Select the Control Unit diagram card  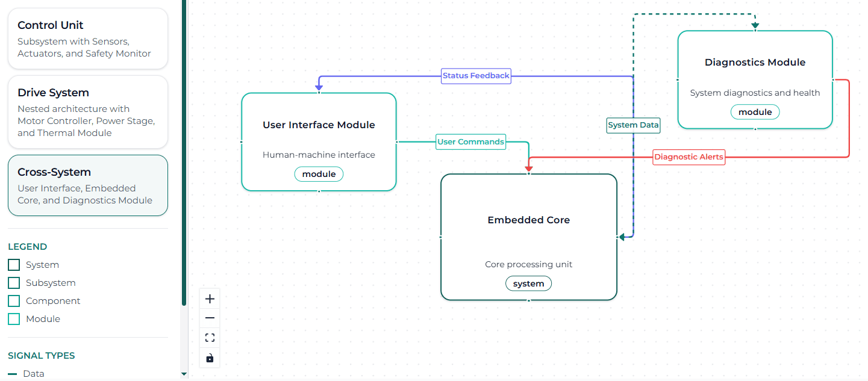(87, 39)
